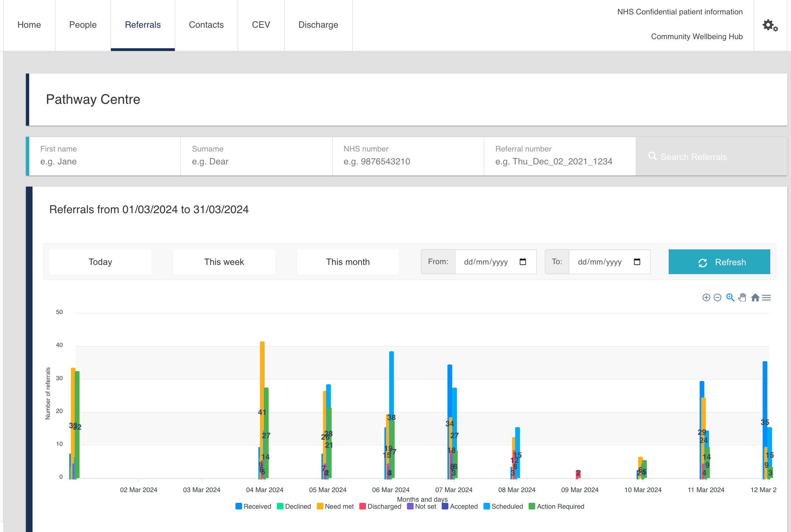The image size is (791, 532).
Task: Select the chart selection zoom magnifier tool
Action: click(x=730, y=297)
